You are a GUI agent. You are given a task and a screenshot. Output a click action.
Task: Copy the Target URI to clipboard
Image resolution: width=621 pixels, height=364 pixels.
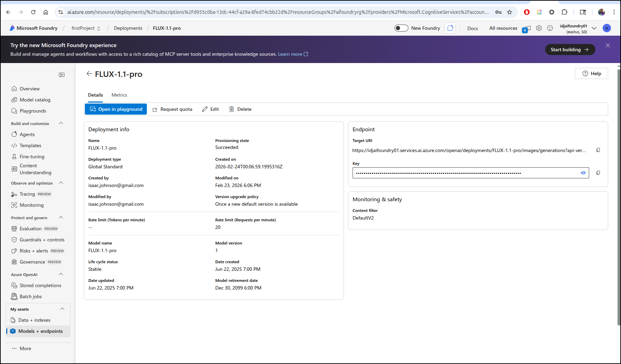tap(598, 150)
